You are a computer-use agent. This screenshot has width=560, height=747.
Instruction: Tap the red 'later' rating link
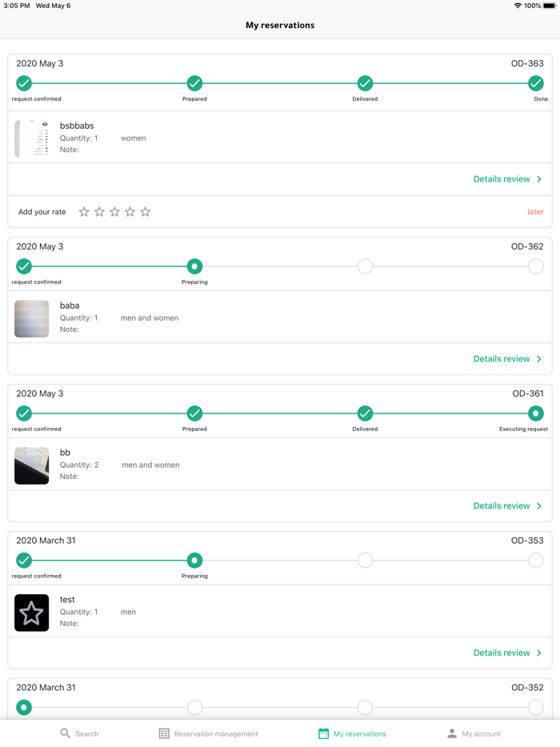[535, 212]
